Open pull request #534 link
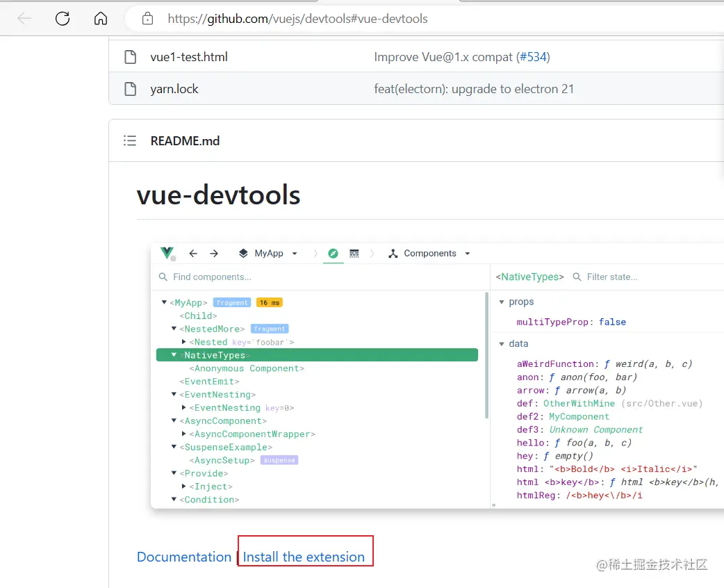This screenshot has width=724, height=588. tap(533, 57)
